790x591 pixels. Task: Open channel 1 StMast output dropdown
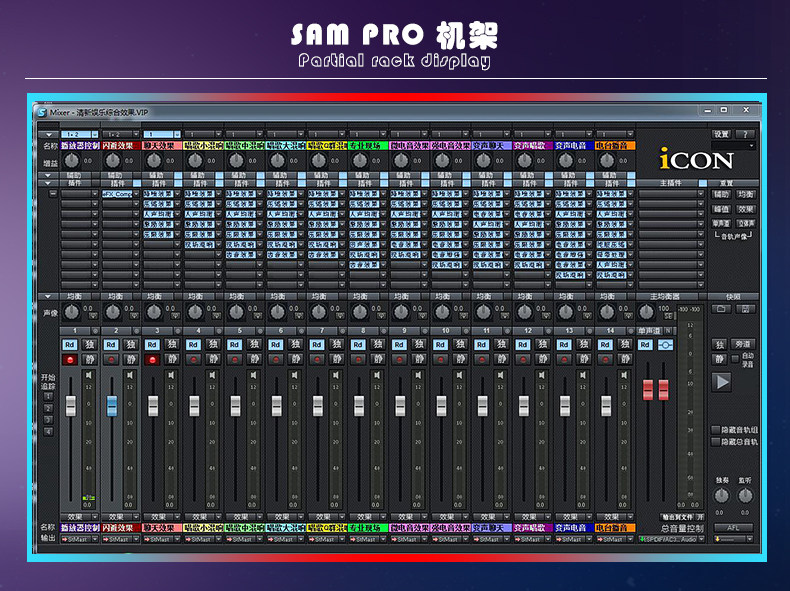click(x=95, y=539)
